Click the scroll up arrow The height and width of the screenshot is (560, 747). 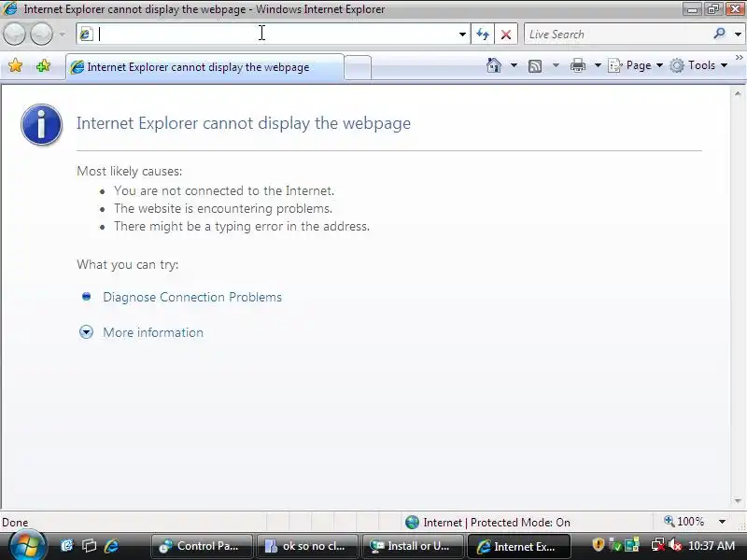click(738, 94)
